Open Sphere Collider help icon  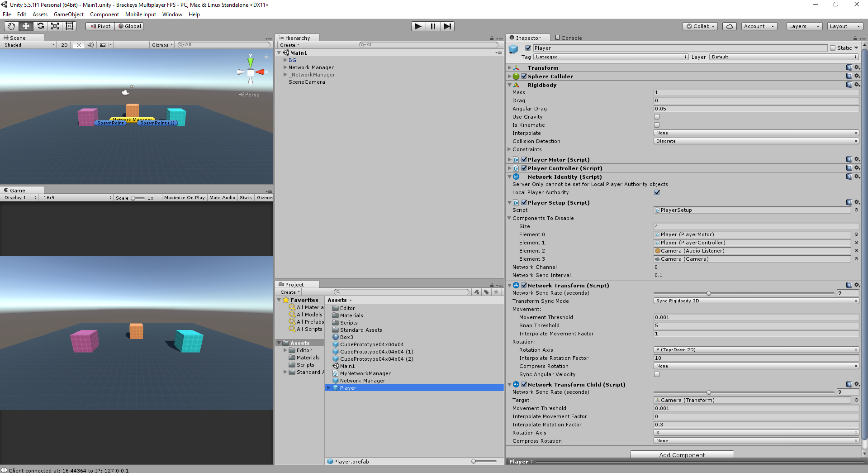[x=849, y=76]
